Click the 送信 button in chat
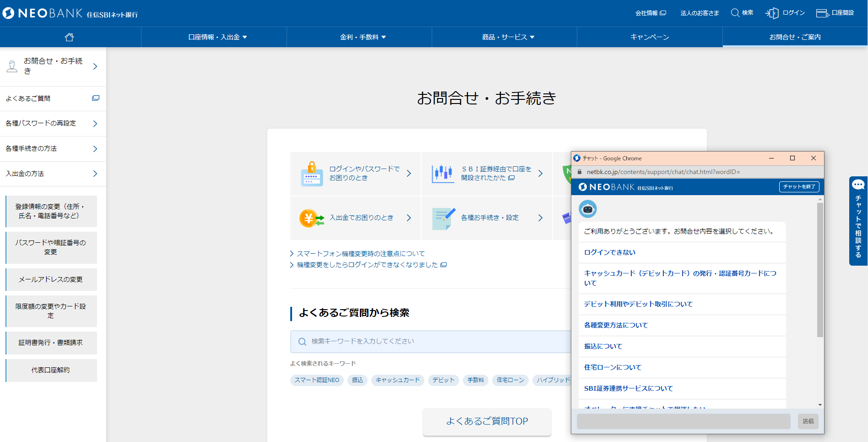The image size is (868, 442). [x=808, y=421]
